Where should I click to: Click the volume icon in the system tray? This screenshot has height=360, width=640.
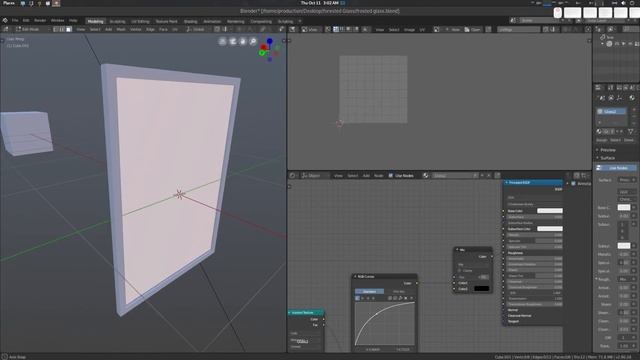[623, 3]
